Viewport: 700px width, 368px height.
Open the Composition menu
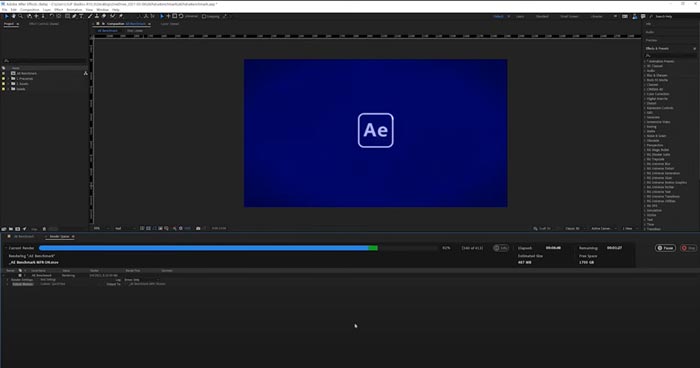click(x=30, y=9)
